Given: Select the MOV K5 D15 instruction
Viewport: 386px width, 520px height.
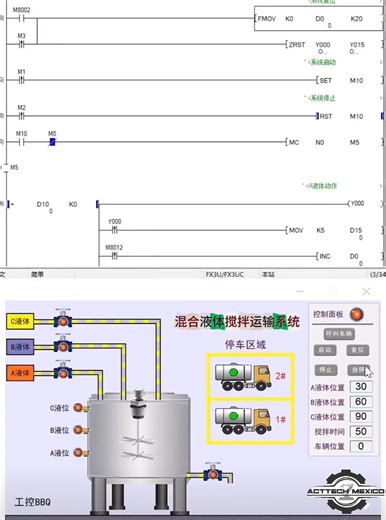Looking at the screenshot, I should point(335,230).
